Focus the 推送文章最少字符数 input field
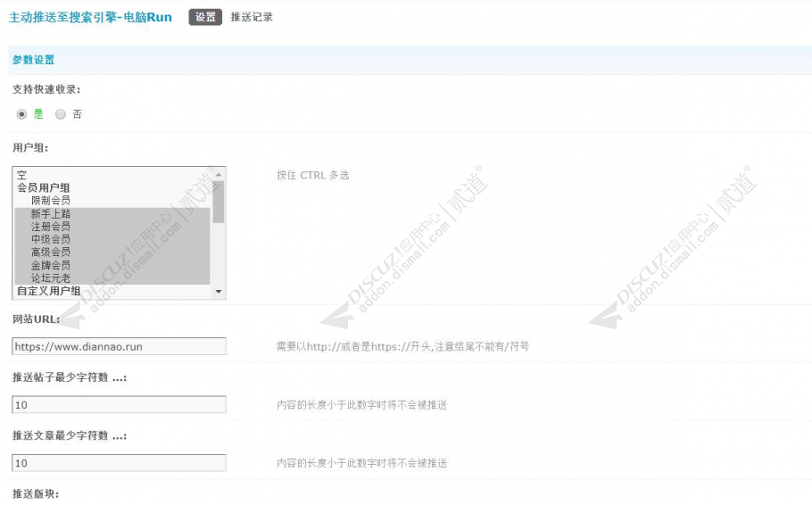The height and width of the screenshot is (505, 812). coord(119,463)
